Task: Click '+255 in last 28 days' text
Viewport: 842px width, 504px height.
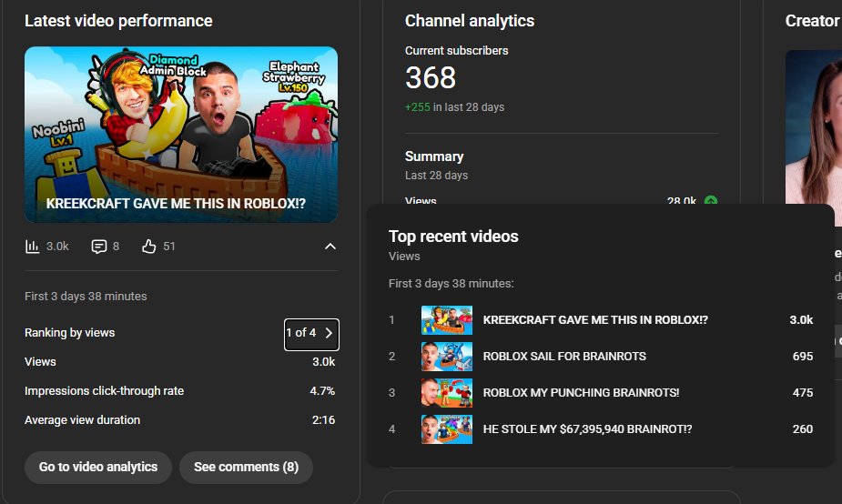Action: 455,106
